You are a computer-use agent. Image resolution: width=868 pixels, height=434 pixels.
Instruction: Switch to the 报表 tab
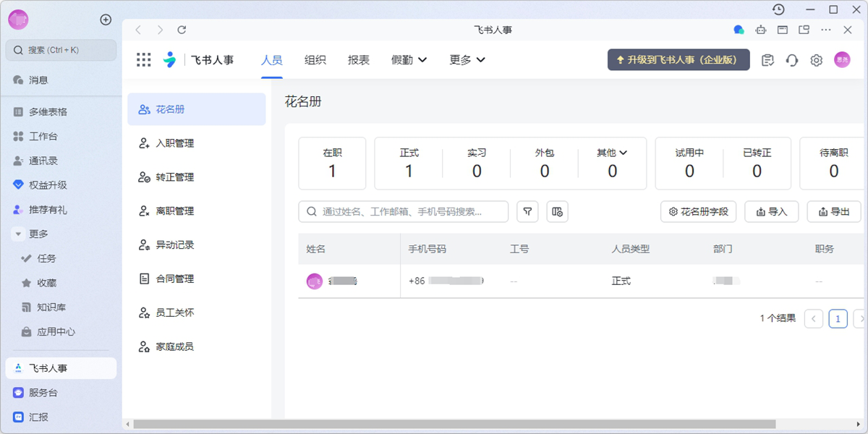[x=359, y=60]
